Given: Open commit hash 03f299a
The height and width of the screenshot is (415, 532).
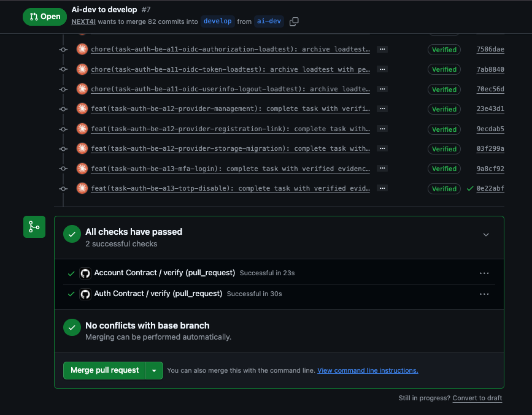Looking at the screenshot, I should (490, 149).
